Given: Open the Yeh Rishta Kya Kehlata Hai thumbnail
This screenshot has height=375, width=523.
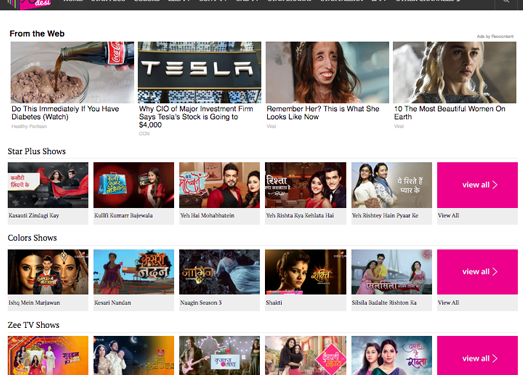Looking at the screenshot, I should click(306, 185).
